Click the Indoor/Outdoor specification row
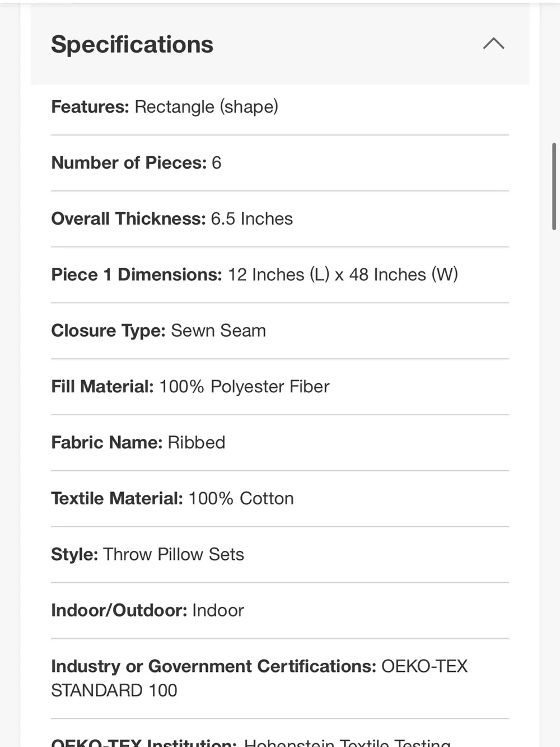 pyautogui.click(x=280, y=611)
